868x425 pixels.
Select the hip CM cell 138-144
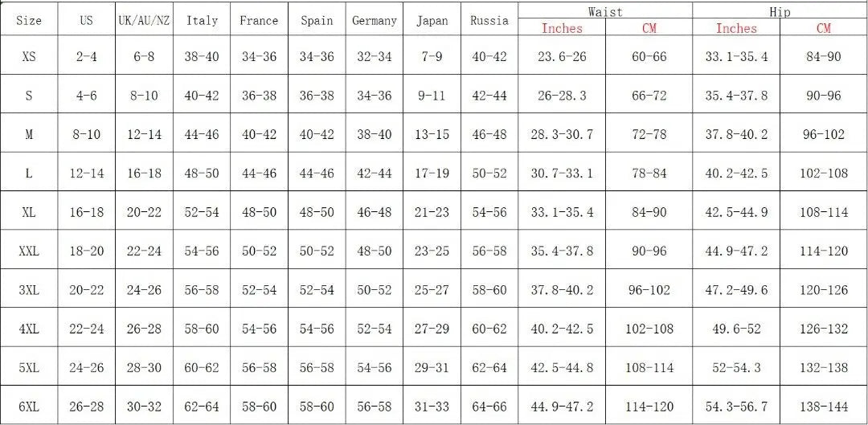(x=823, y=407)
